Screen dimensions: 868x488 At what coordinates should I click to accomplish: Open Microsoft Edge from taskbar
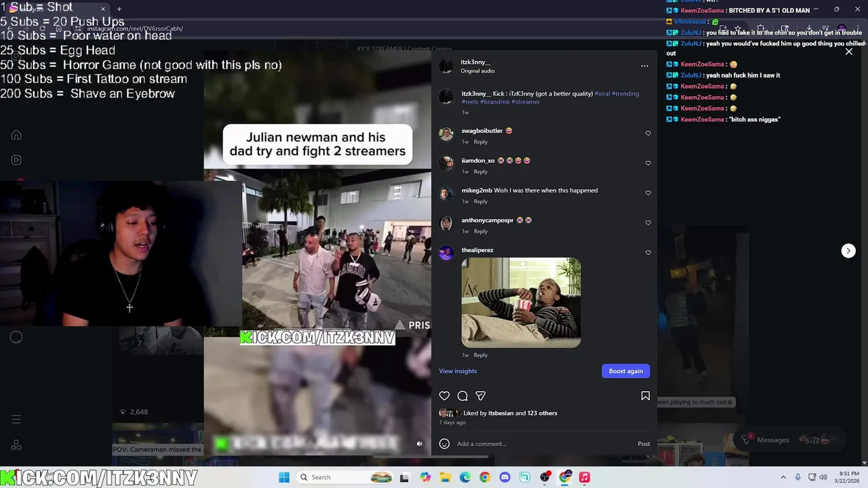point(465,477)
